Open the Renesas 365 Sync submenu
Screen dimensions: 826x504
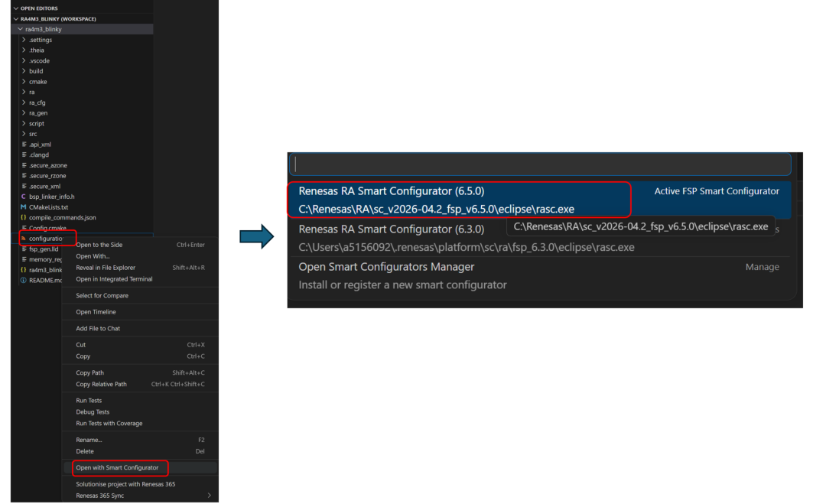point(140,496)
